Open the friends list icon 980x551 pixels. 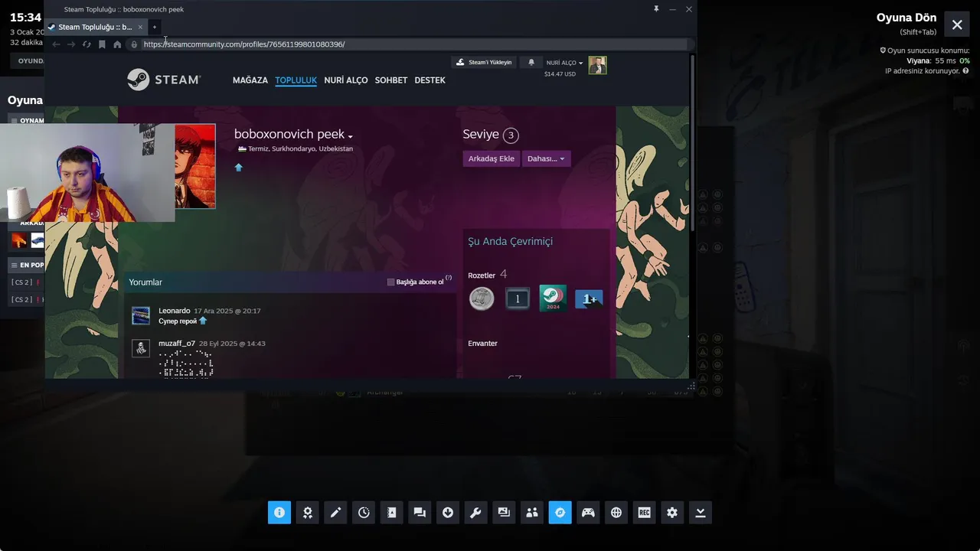[532, 513]
